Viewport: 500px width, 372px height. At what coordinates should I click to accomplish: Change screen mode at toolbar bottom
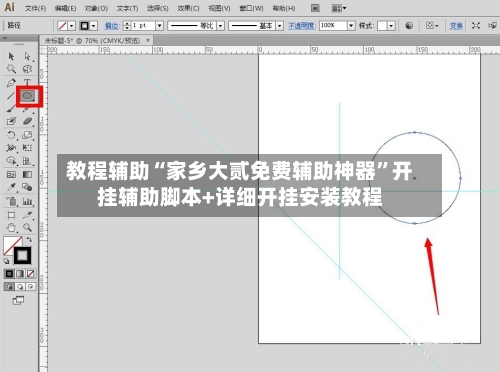18,300
